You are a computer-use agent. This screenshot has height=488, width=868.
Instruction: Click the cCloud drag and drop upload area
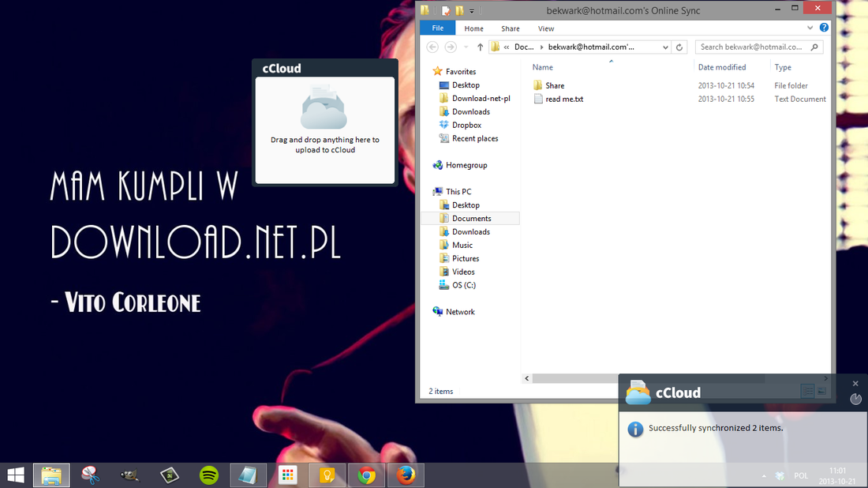click(325, 130)
